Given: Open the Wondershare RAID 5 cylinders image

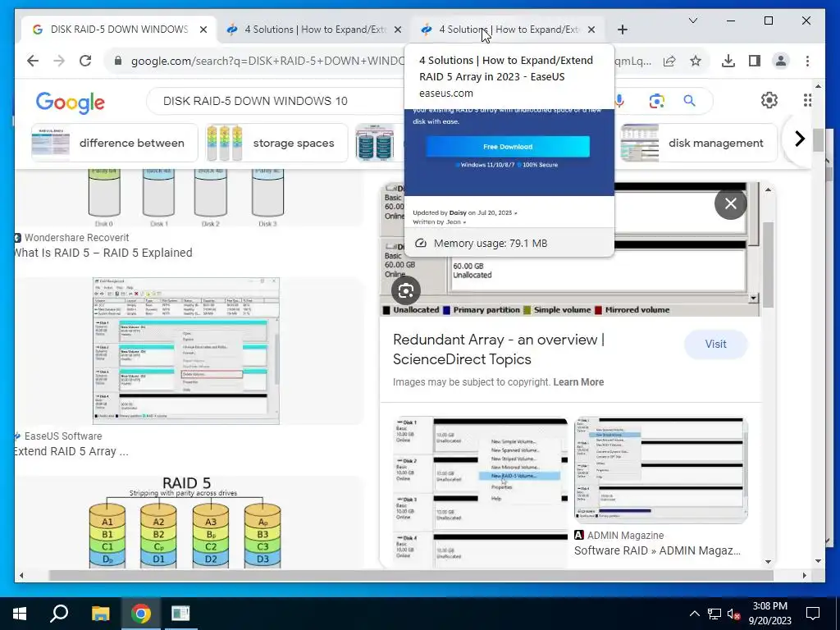Looking at the screenshot, I should [185, 197].
